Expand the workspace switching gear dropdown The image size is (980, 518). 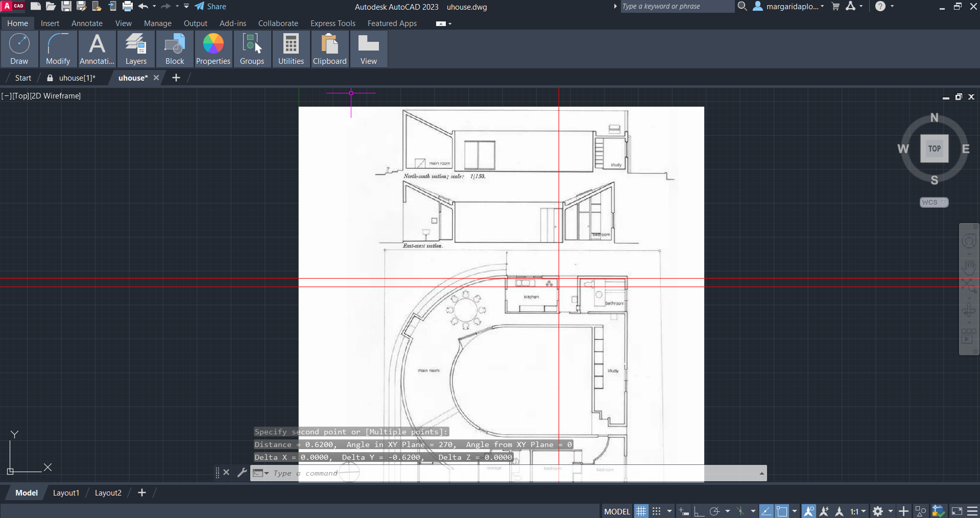(x=890, y=511)
